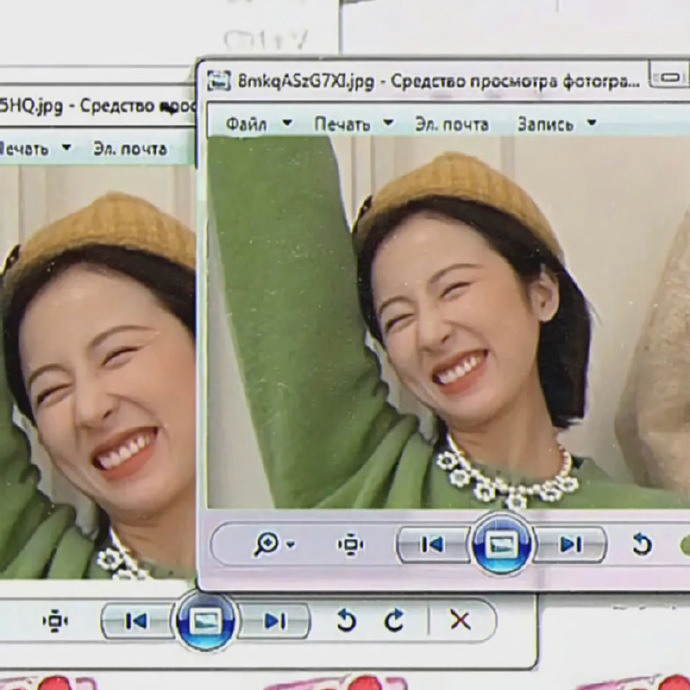Click Эл. почта in the 5HQ.jpg window
690x690 pixels.
(x=130, y=148)
